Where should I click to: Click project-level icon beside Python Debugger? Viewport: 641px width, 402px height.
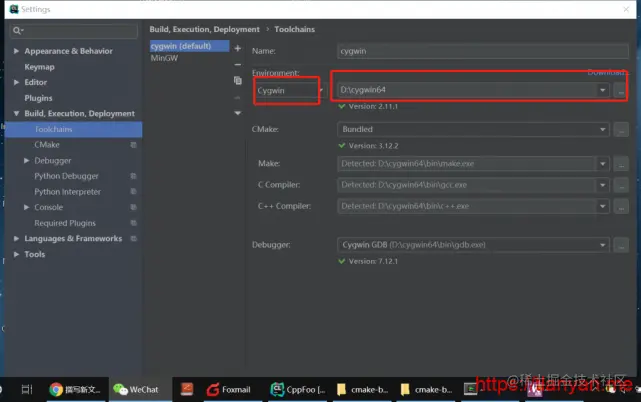(133, 176)
